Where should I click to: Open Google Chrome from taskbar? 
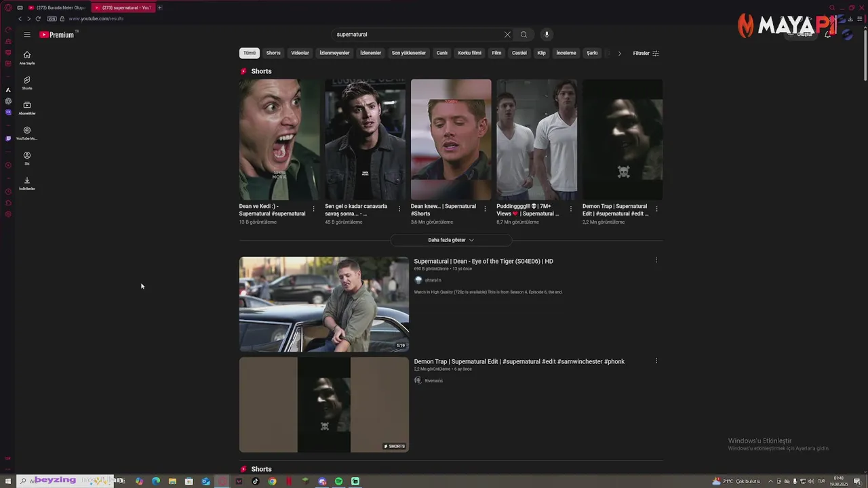(x=272, y=481)
